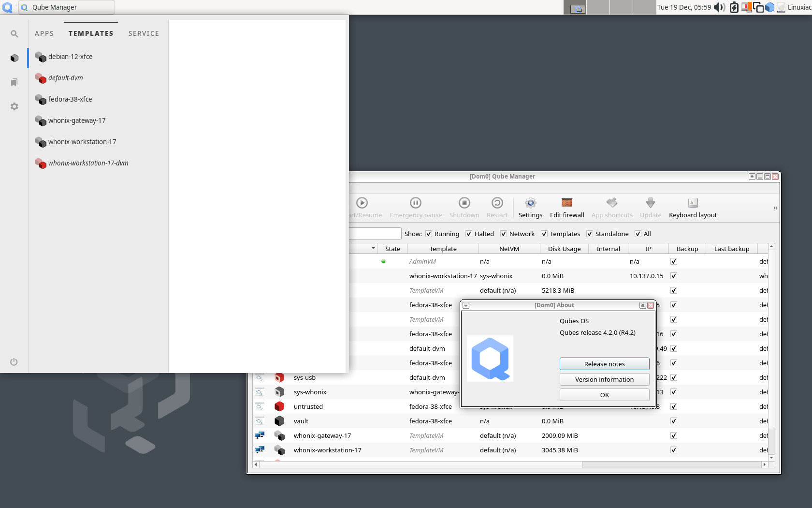
Task: Click the clock showing Tue 19 Dec
Action: [x=684, y=7]
